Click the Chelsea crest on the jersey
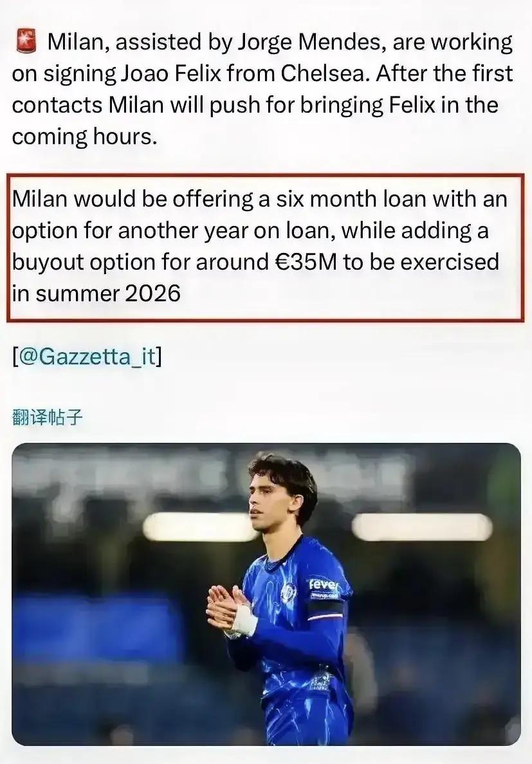 pyautogui.click(x=288, y=592)
